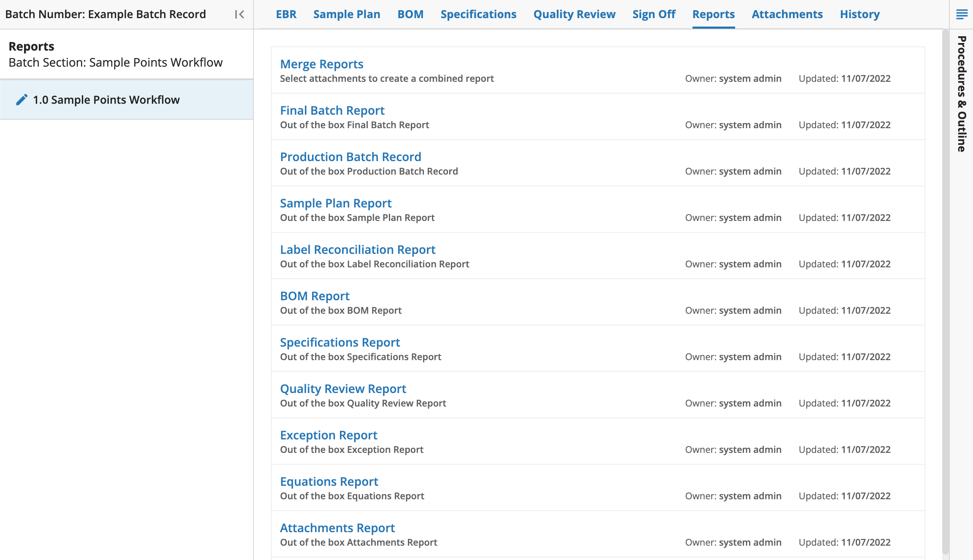Image resolution: width=973 pixels, height=560 pixels.
Task: Open the Sample Plan tab
Action: tap(347, 14)
